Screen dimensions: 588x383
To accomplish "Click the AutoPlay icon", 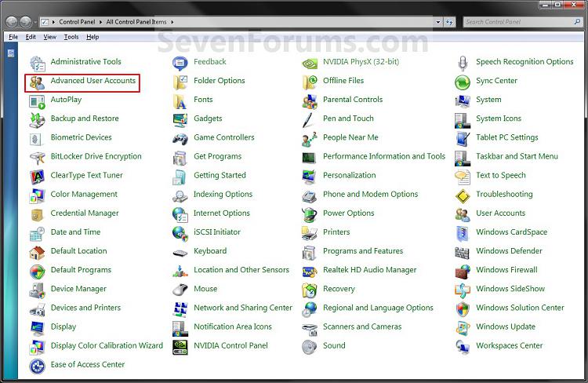I will 38,101.
